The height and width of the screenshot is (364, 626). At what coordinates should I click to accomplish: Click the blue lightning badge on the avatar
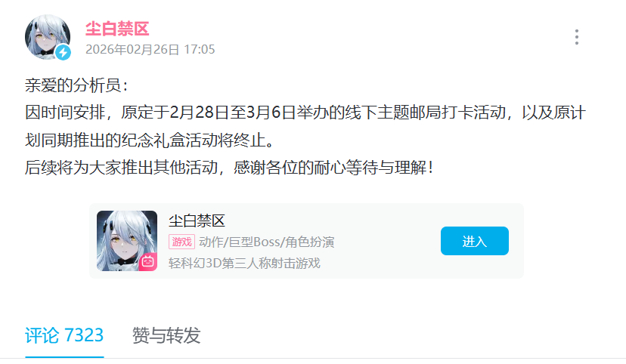tap(63, 52)
